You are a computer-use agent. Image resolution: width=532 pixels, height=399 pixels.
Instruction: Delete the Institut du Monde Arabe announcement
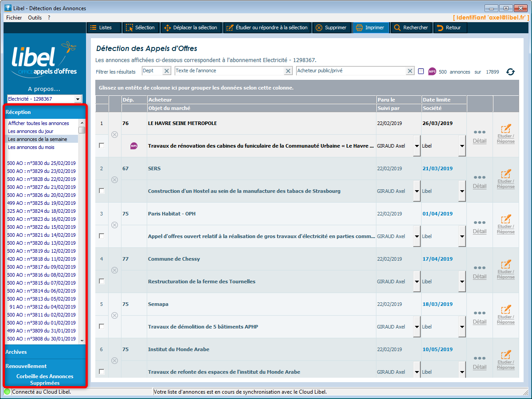coord(114,360)
